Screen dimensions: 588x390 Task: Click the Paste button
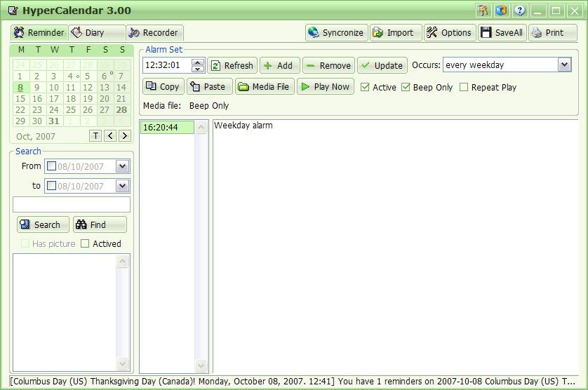point(210,86)
